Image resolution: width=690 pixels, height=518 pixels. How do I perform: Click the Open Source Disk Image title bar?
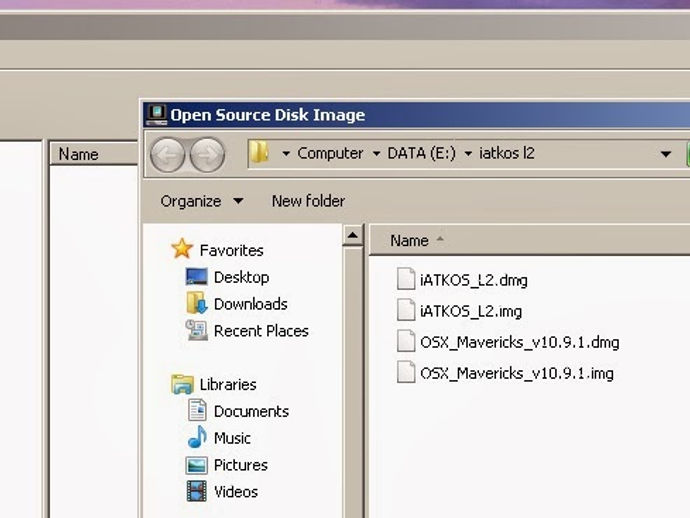[416, 115]
